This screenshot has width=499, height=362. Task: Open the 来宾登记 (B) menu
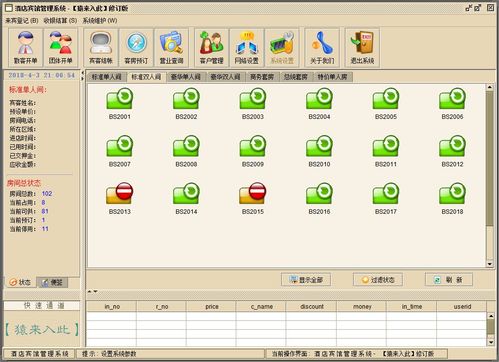click(x=22, y=21)
